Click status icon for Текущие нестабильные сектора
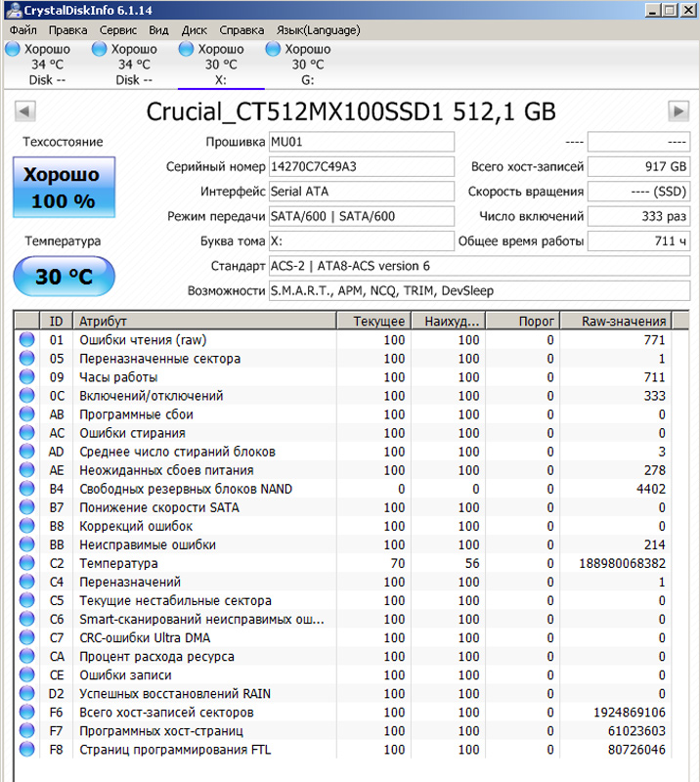Image resolution: width=700 pixels, height=782 pixels. [x=27, y=600]
